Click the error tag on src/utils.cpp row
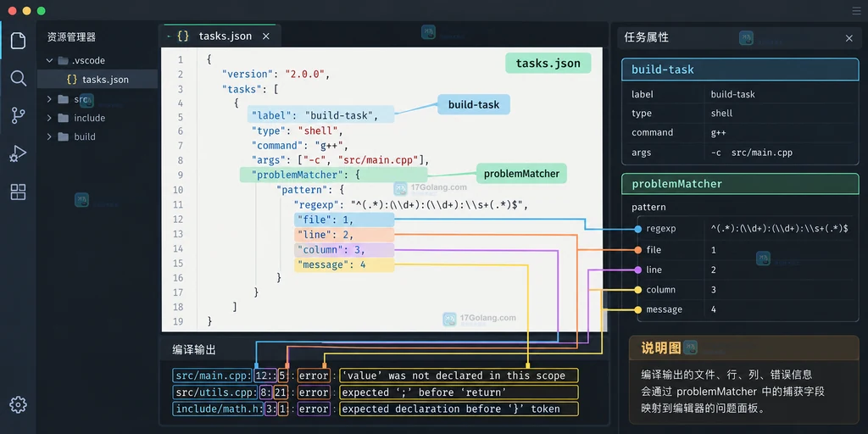 314,392
